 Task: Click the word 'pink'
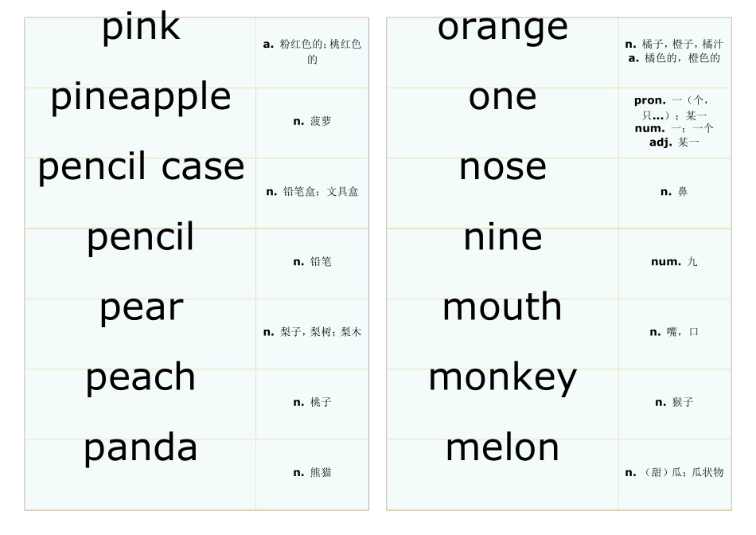pyautogui.click(x=141, y=29)
